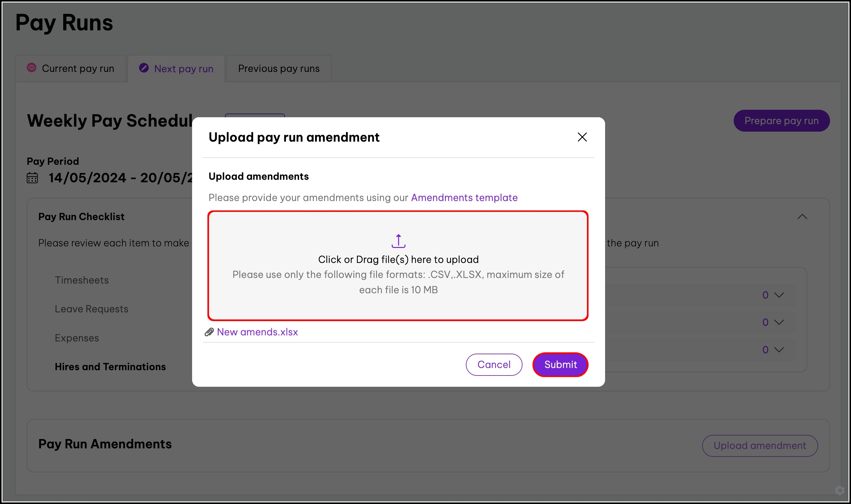Expand the third checklist row chevron
The height and width of the screenshot is (504, 851).
point(779,350)
